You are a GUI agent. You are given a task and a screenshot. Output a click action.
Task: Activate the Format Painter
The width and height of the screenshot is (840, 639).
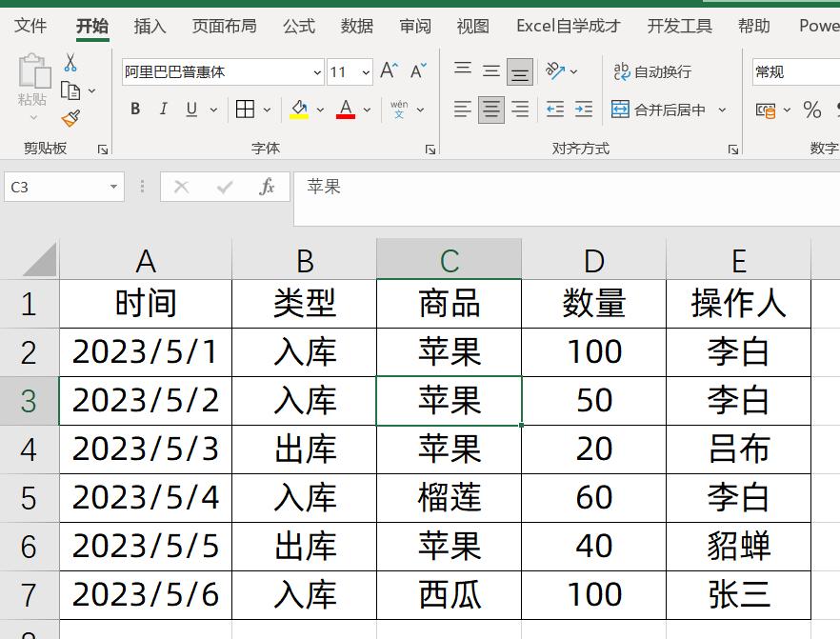tap(70, 119)
